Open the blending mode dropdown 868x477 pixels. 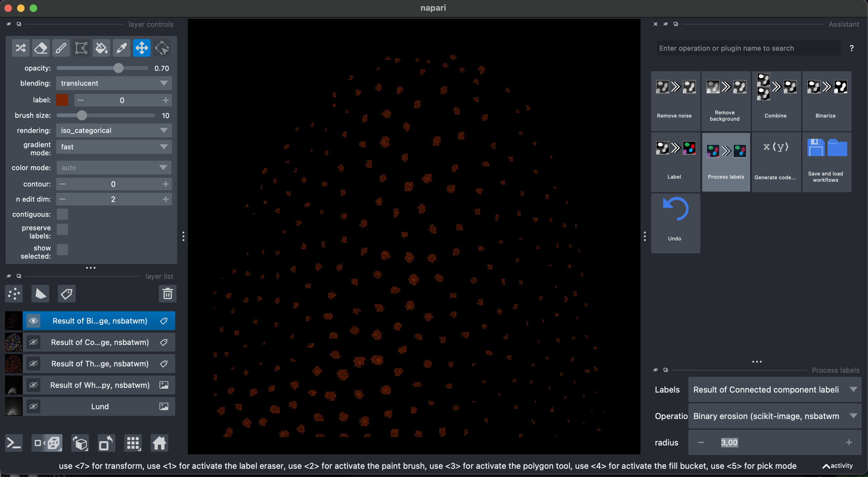114,83
